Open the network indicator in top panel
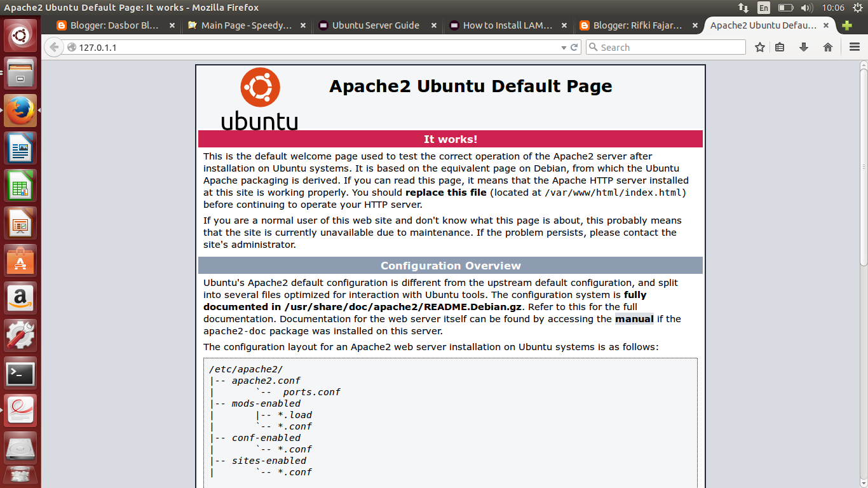The width and height of the screenshot is (868, 488). [743, 8]
